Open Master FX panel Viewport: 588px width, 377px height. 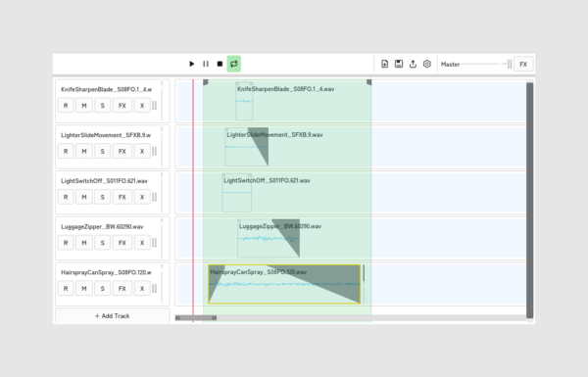[x=523, y=64]
